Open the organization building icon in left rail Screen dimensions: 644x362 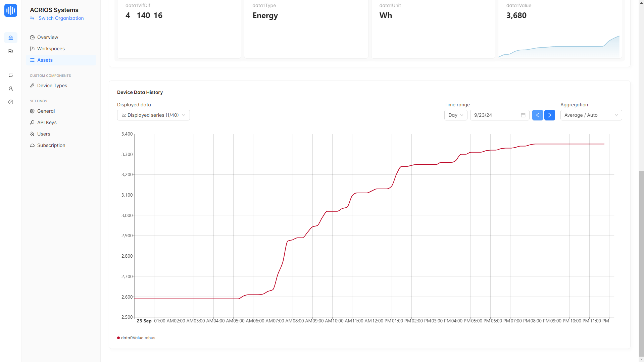point(11,38)
